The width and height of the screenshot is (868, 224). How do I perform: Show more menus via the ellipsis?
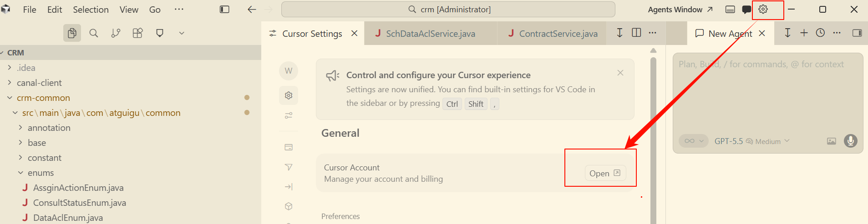coord(179,10)
